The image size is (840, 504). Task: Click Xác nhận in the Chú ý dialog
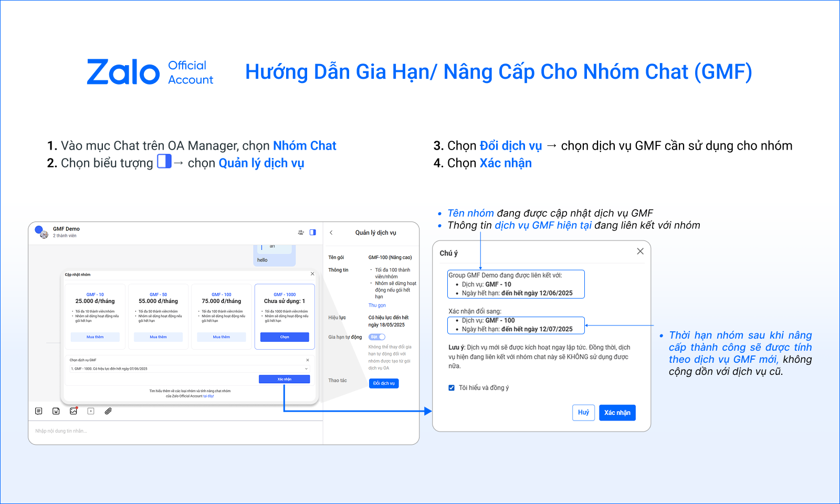pyautogui.click(x=617, y=413)
